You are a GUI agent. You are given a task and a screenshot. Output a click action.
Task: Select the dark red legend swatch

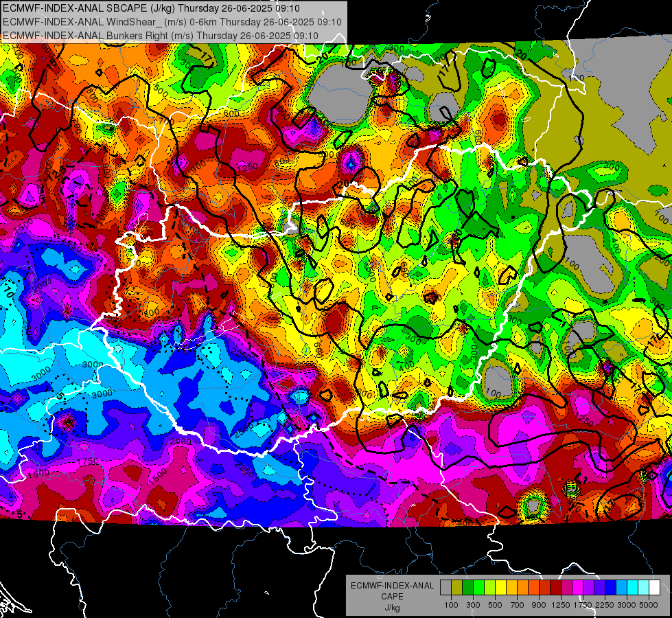(555, 587)
